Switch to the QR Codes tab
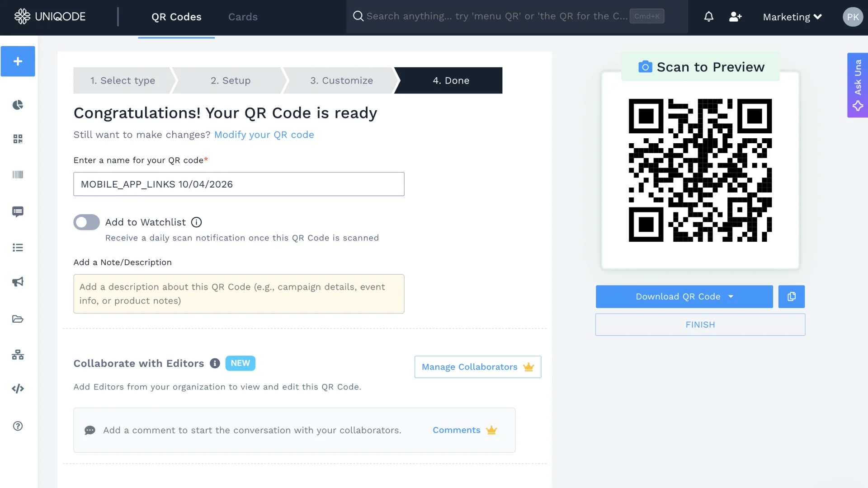Viewport: 868px width, 488px height. click(176, 17)
